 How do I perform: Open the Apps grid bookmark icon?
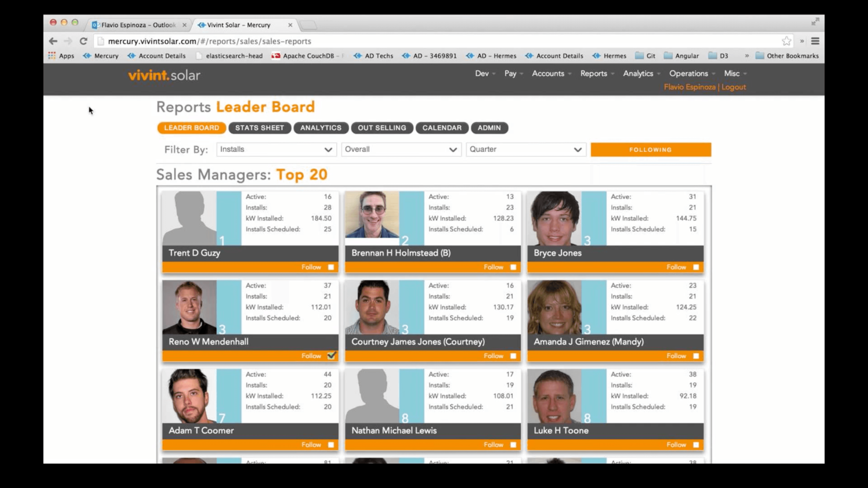click(x=52, y=56)
